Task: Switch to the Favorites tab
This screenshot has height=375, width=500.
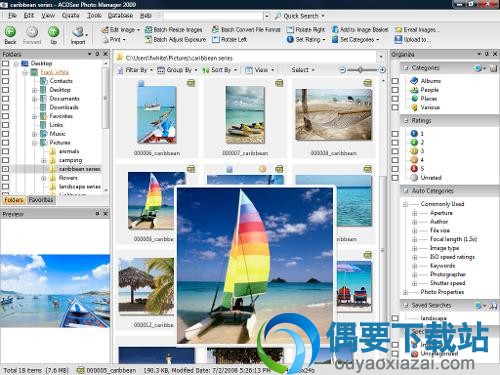Action: coord(41,200)
